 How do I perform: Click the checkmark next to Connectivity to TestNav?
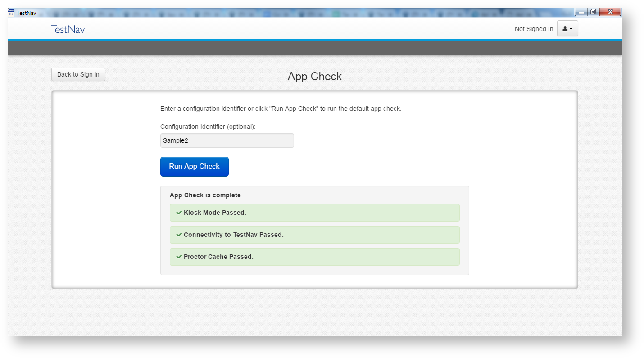179,235
